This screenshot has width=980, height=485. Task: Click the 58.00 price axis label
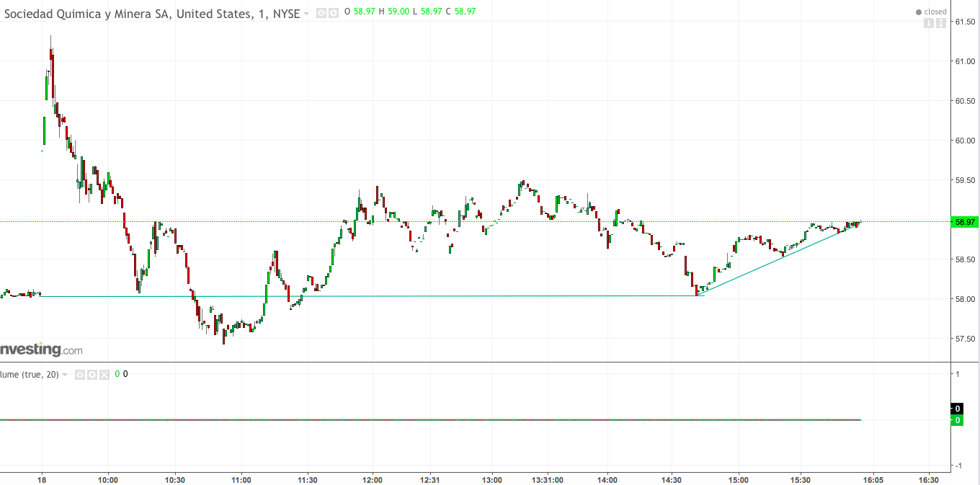(965, 299)
